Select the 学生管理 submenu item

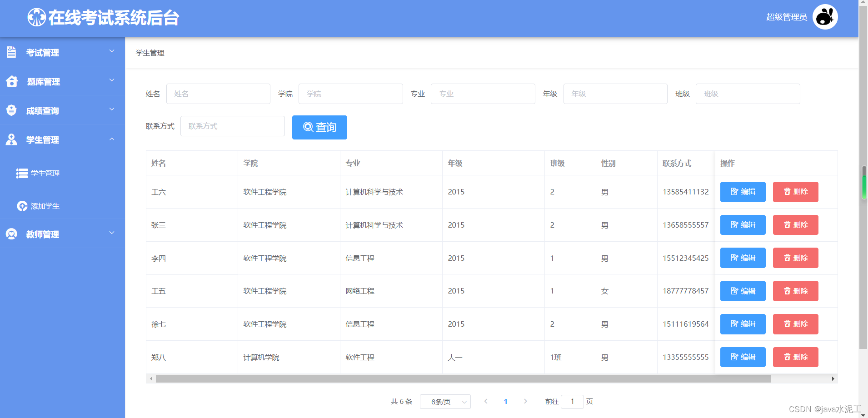click(x=62, y=173)
